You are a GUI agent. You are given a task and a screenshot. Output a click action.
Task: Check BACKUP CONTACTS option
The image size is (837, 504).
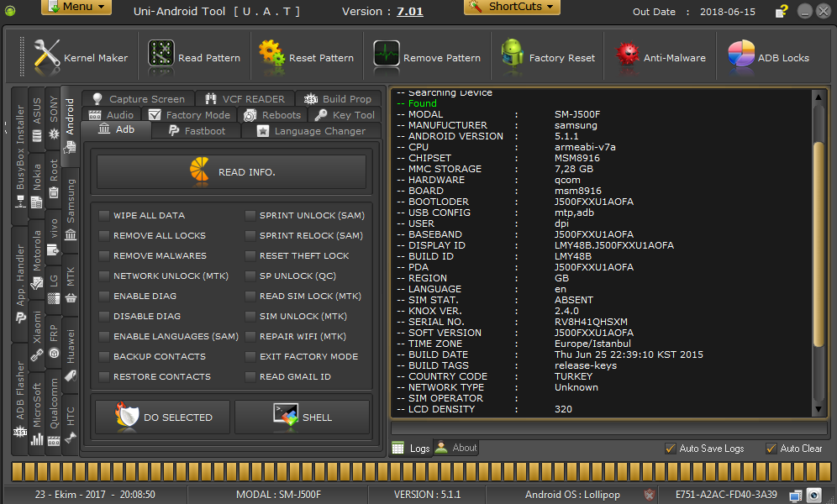pos(104,356)
